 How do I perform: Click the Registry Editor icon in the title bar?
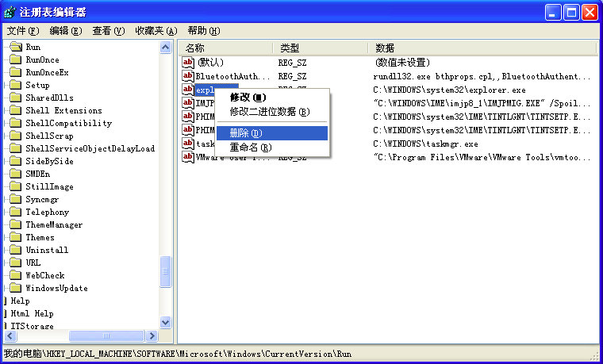point(10,13)
